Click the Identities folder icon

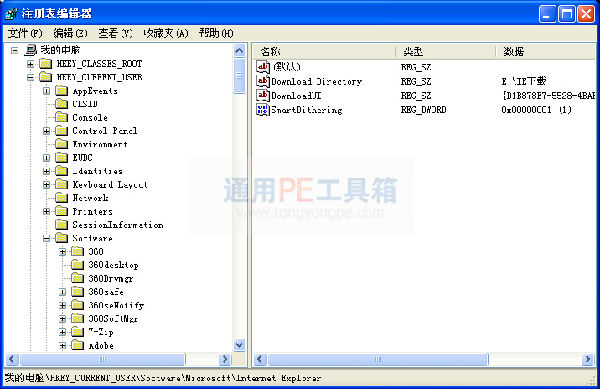click(62, 171)
